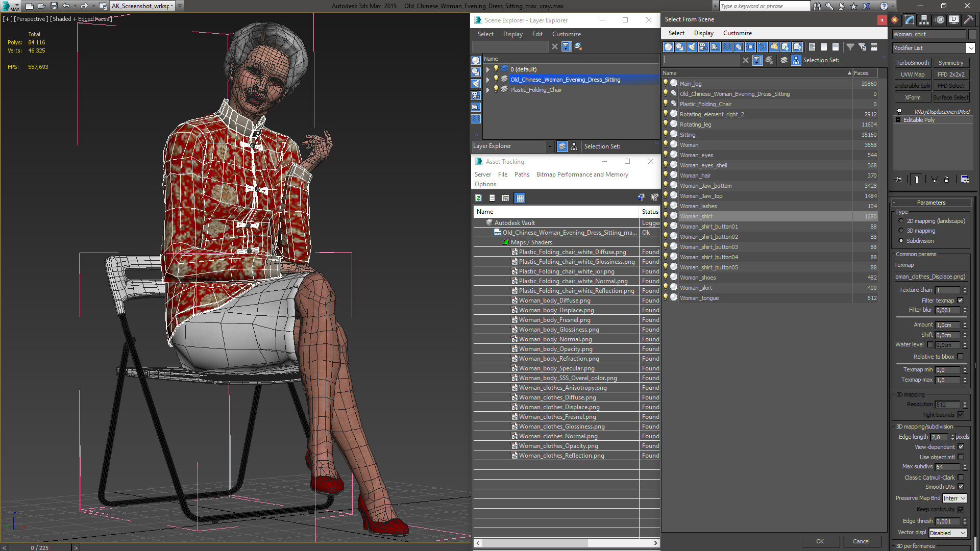
Task: Toggle Display Cameras filter in Select From Scene
Action: tap(703, 47)
